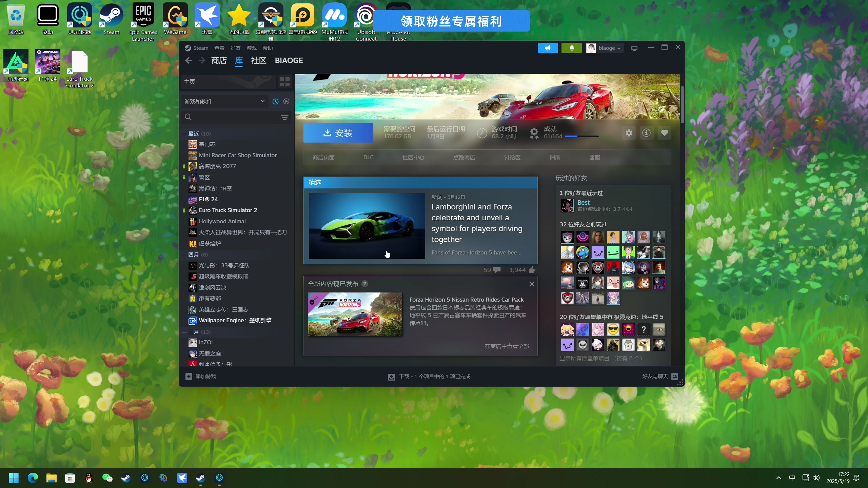
Task: Open Ubisoft Connect desktop icon
Action: click(366, 22)
